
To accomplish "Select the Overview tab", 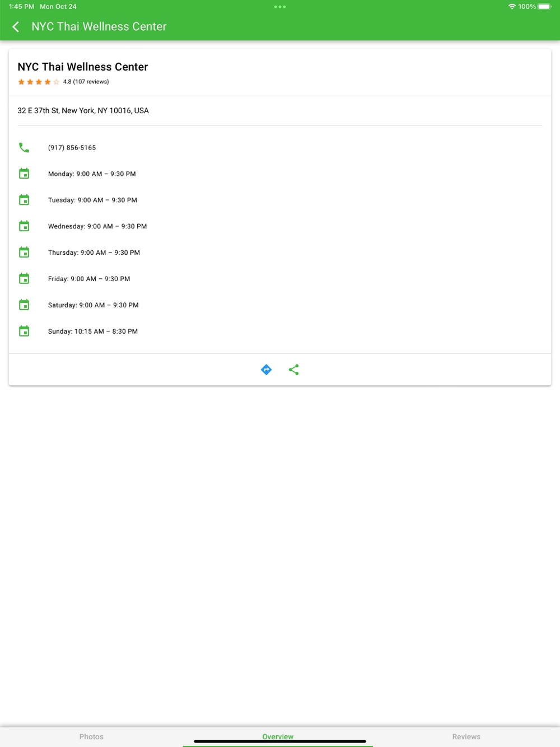I will pyautogui.click(x=278, y=736).
